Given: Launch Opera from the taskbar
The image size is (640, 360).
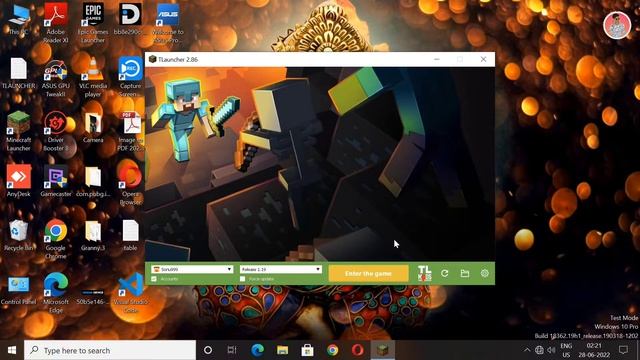Looking at the screenshot, I should click(x=358, y=350).
